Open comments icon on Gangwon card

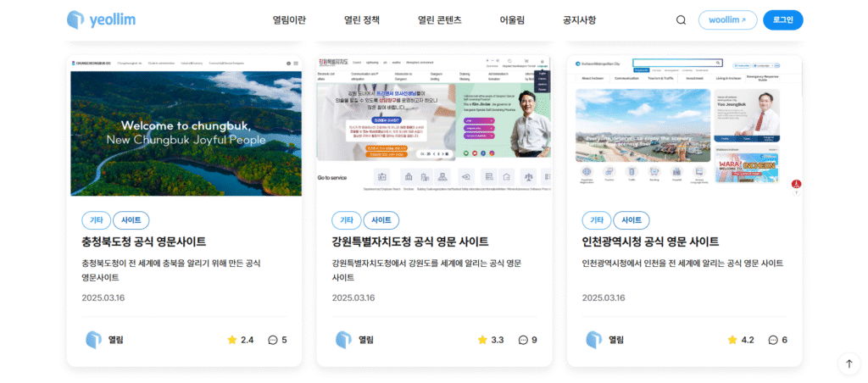(523, 340)
